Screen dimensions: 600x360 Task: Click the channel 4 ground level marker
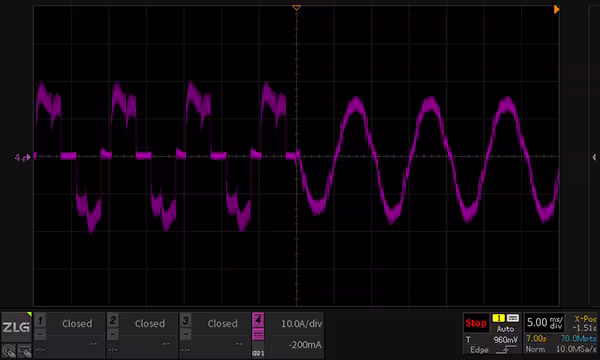tap(22, 157)
